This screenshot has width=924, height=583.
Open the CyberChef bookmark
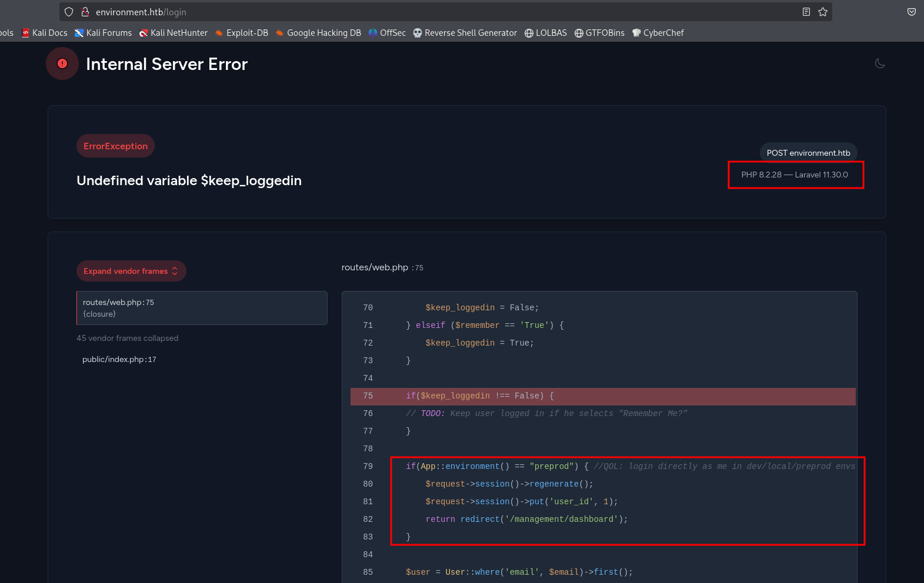click(658, 33)
